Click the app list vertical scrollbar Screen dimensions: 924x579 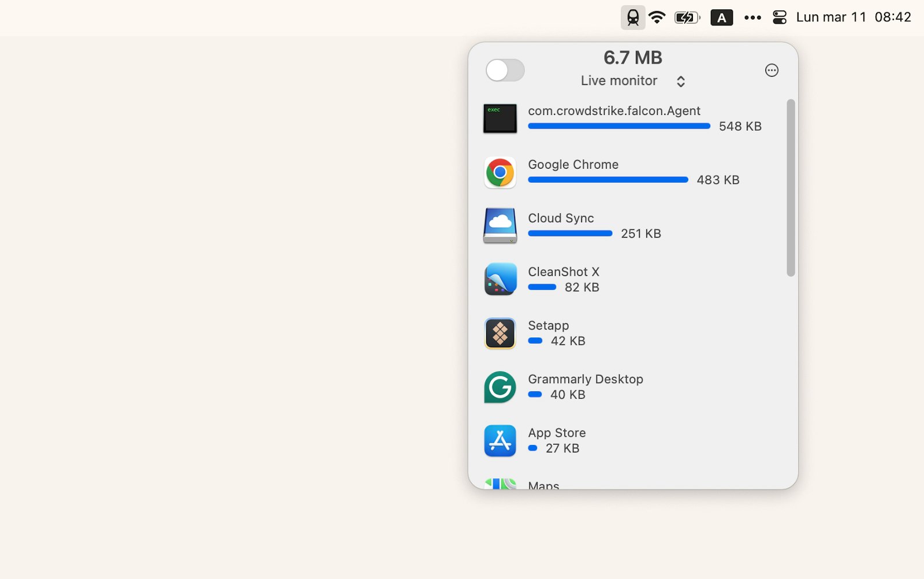[791, 188]
